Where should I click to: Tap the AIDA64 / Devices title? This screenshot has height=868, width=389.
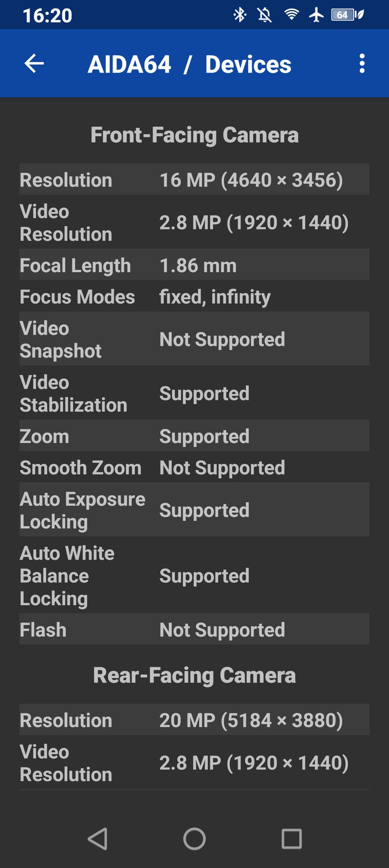189,64
